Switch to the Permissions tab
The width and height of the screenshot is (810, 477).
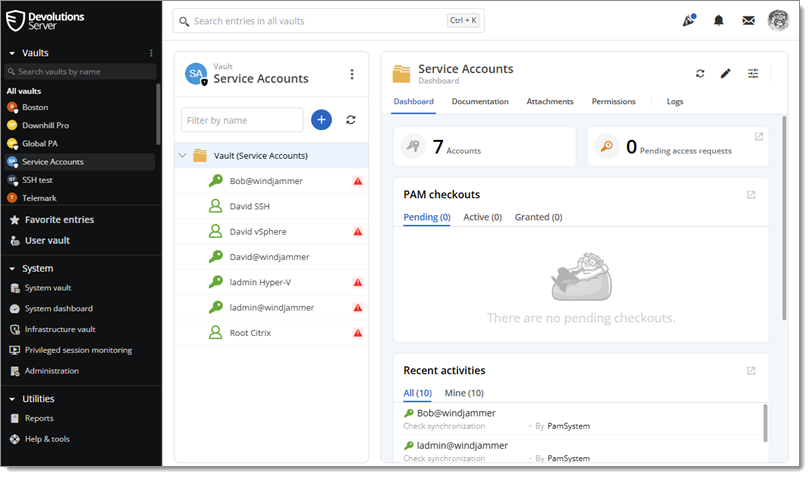(x=613, y=102)
